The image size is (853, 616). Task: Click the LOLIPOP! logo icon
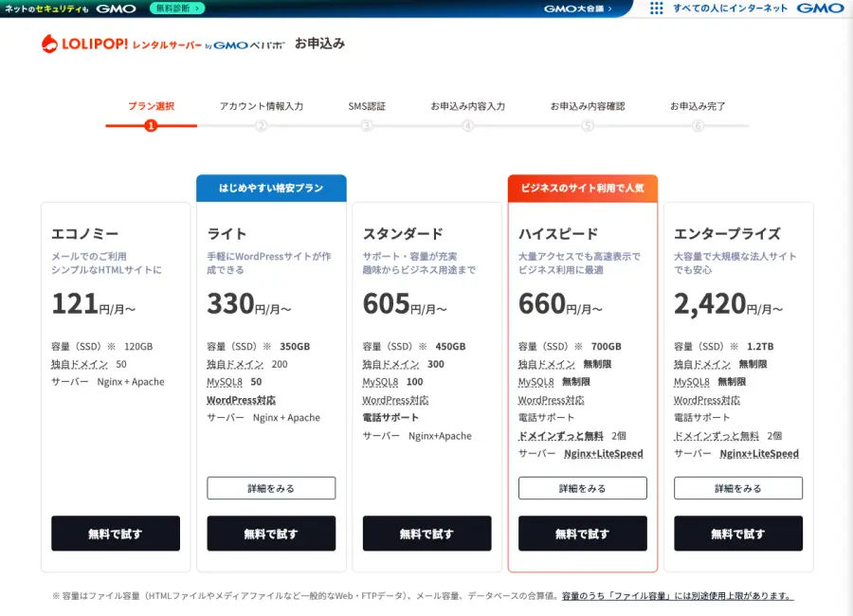click(50, 44)
